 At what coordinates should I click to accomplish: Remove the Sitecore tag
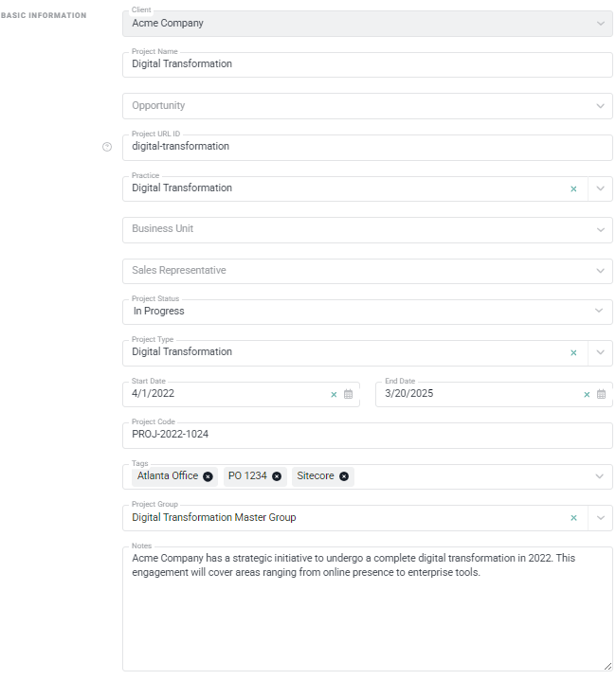pyautogui.click(x=344, y=476)
